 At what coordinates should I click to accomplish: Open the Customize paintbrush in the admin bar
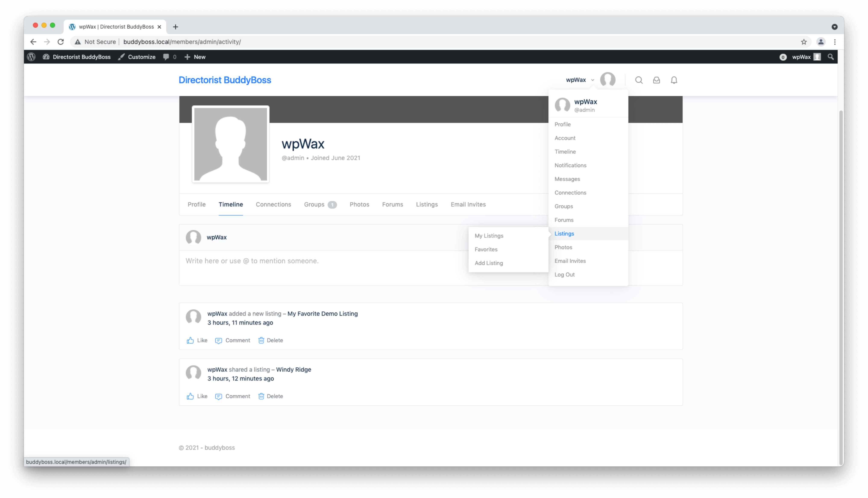click(122, 57)
